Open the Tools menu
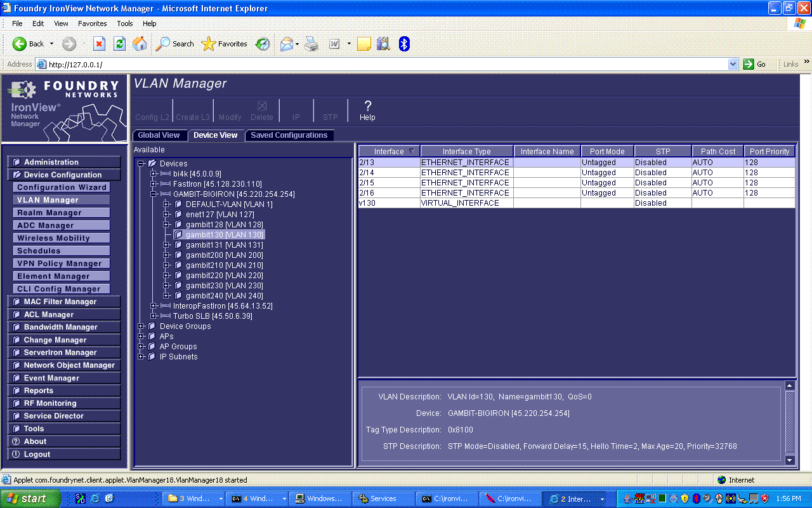The image size is (812, 508). click(x=125, y=23)
